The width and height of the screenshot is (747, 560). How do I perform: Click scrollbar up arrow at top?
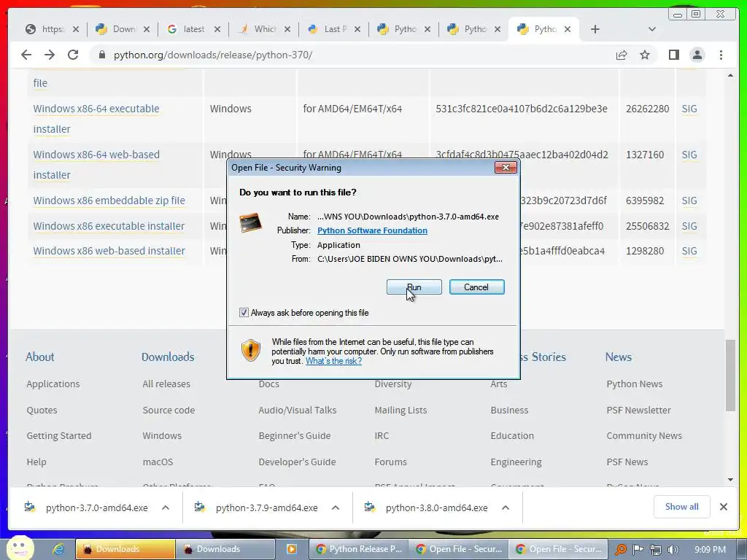(x=730, y=75)
